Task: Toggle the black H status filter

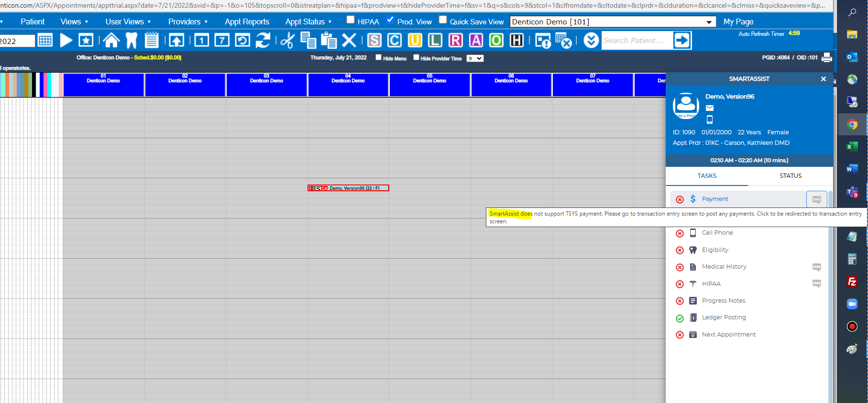Action: click(517, 41)
